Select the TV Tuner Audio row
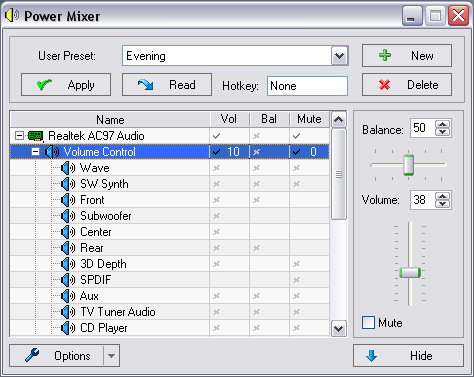Viewport: 474px width, 377px height. [170, 312]
